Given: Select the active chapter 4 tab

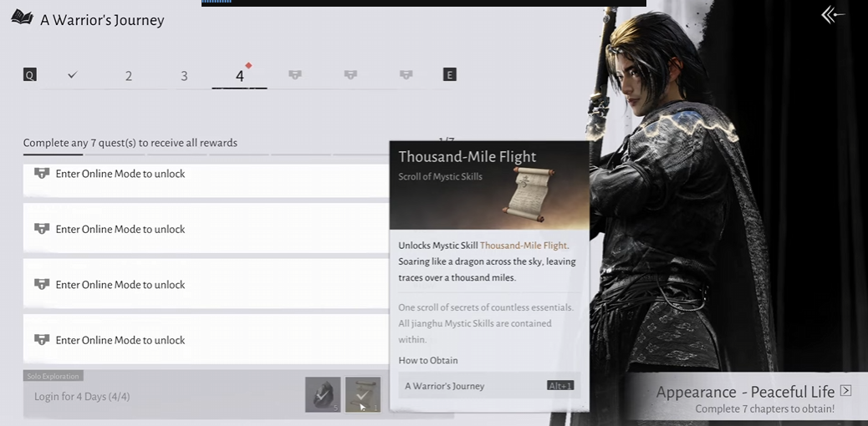Looking at the screenshot, I should point(239,76).
